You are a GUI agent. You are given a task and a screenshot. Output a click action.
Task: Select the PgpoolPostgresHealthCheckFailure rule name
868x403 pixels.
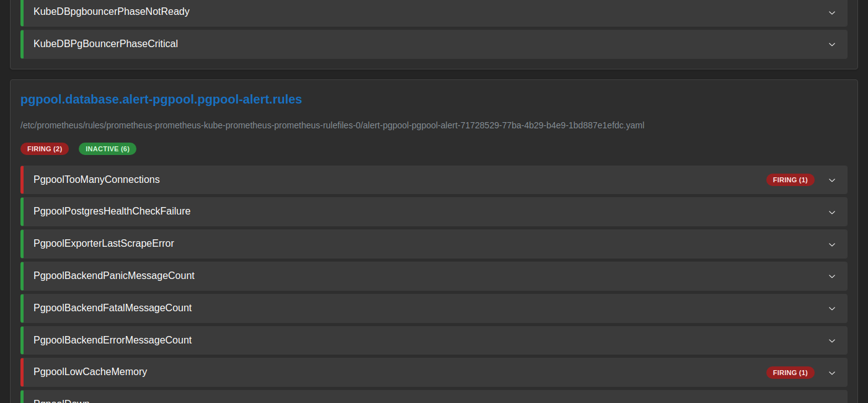(x=112, y=211)
